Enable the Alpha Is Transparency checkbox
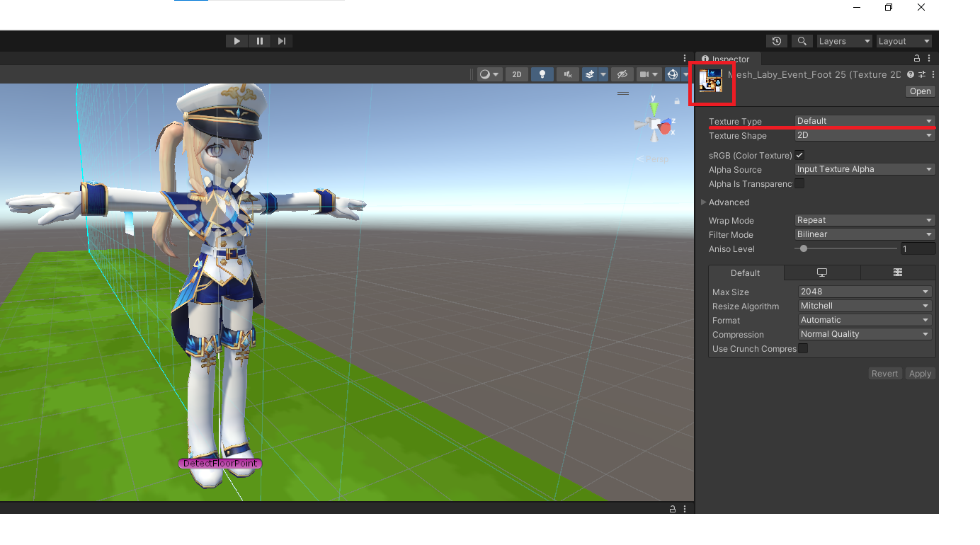980x545 pixels. (799, 183)
